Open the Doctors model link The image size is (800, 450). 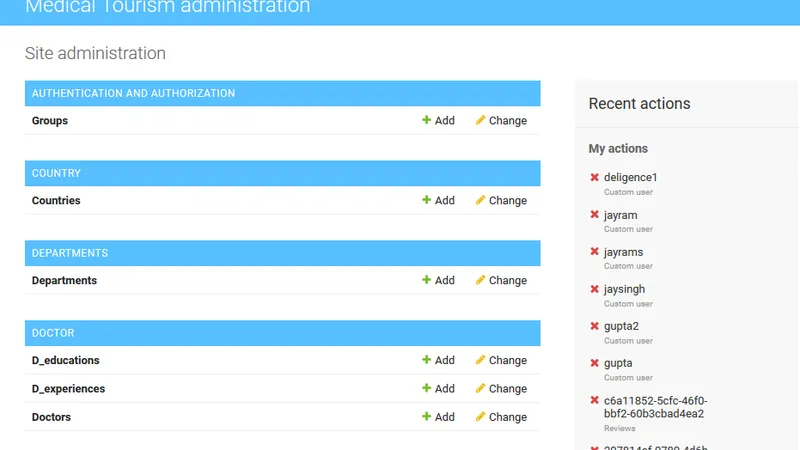tap(51, 417)
